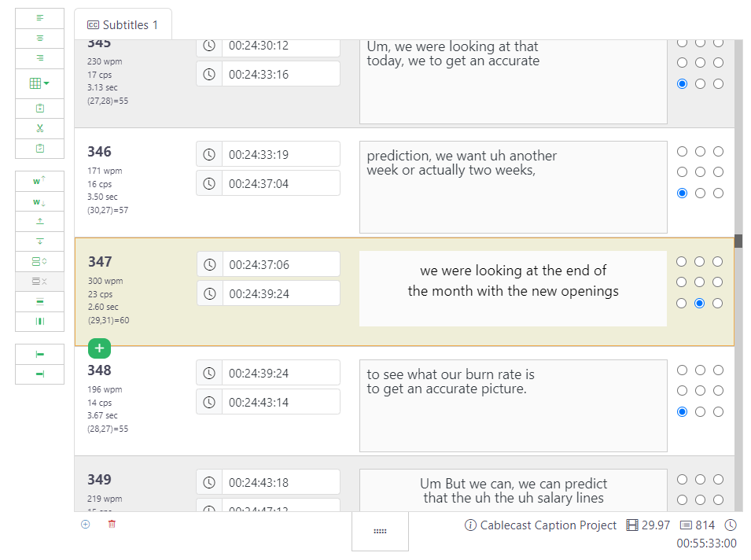This screenshot has height=560, width=751.
Task: Click the scissors cut icon
Action: [39, 128]
